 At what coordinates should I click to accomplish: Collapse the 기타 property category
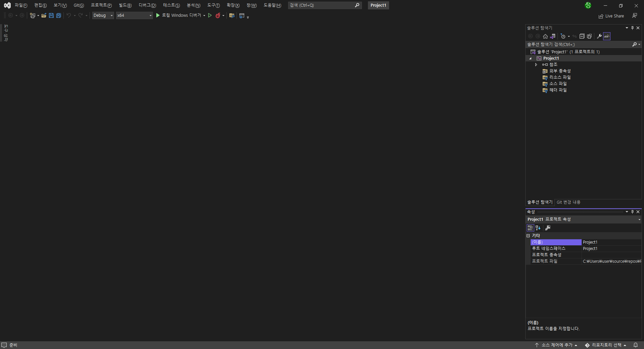[x=528, y=236]
